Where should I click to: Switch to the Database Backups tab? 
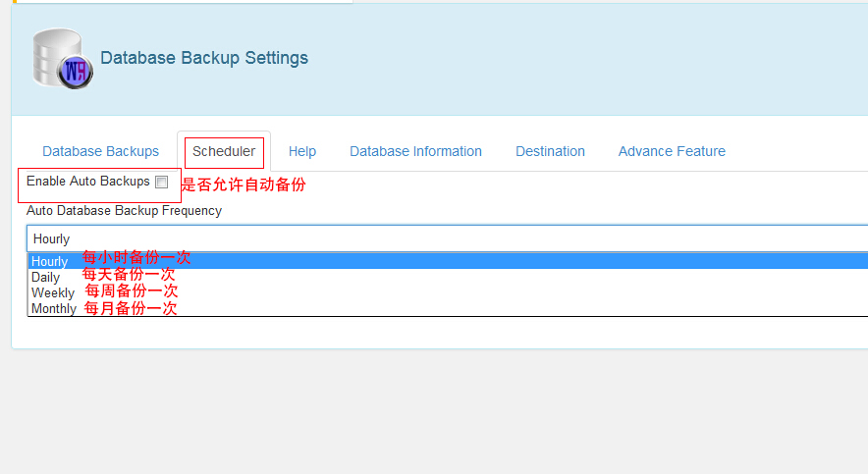point(100,151)
